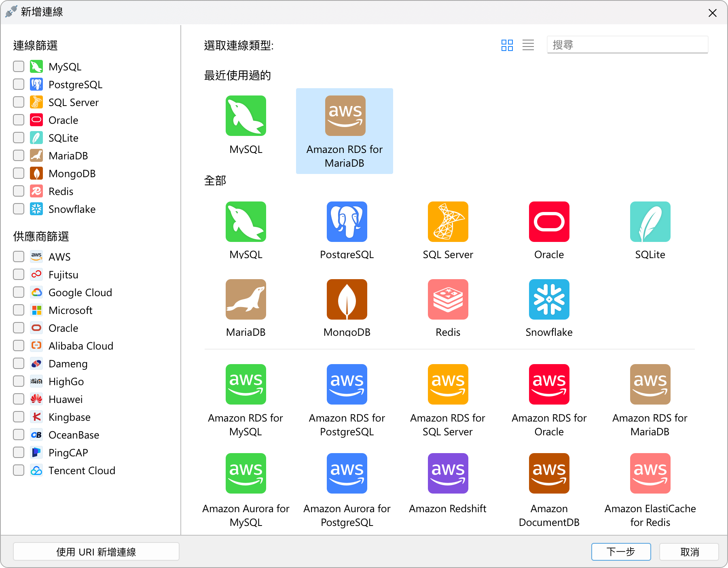Viewport: 728px width, 568px height.
Task: Select the SQLite feather icon in the grid
Action: point(650,222)
